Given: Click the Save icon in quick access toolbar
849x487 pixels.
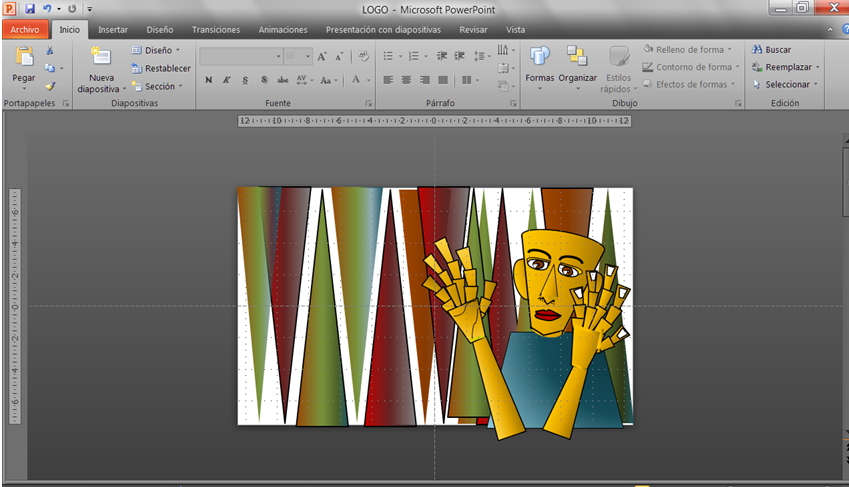Looking at the screenshot, I should click(30, 8).
